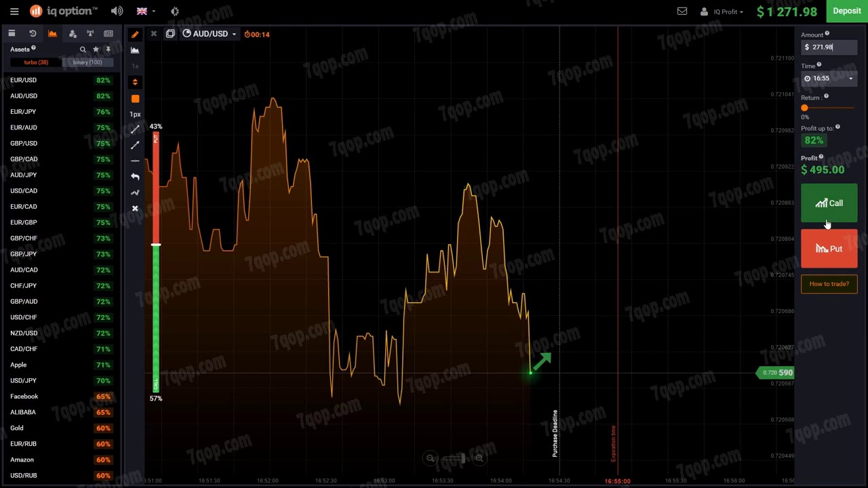Click the Amount input field
868x488 pixels.
(829, 47)
